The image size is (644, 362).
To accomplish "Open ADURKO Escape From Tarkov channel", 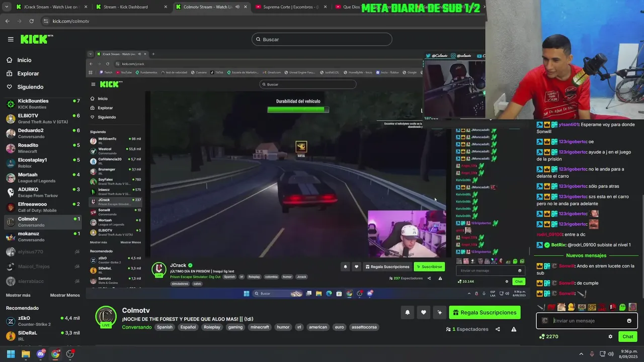I will (x=43, y=192).
